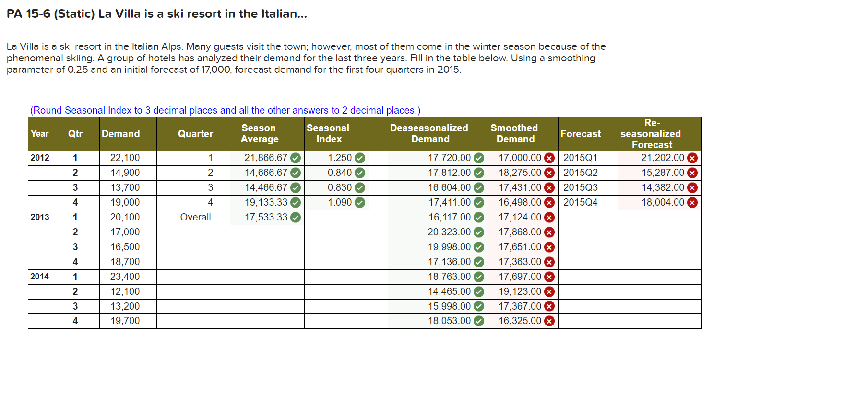Click the red X beside 17,124.00

[549, 218]
